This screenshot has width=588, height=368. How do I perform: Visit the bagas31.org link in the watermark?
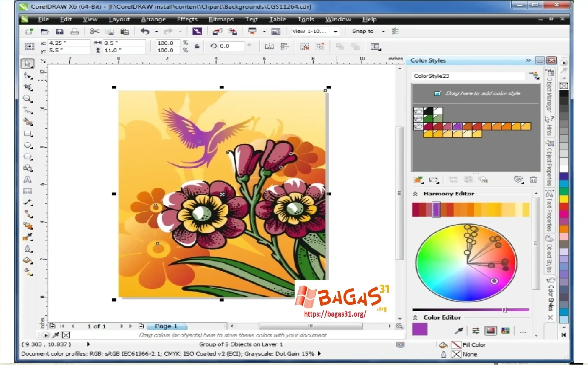pyautogui.click(x=335, y=314)
